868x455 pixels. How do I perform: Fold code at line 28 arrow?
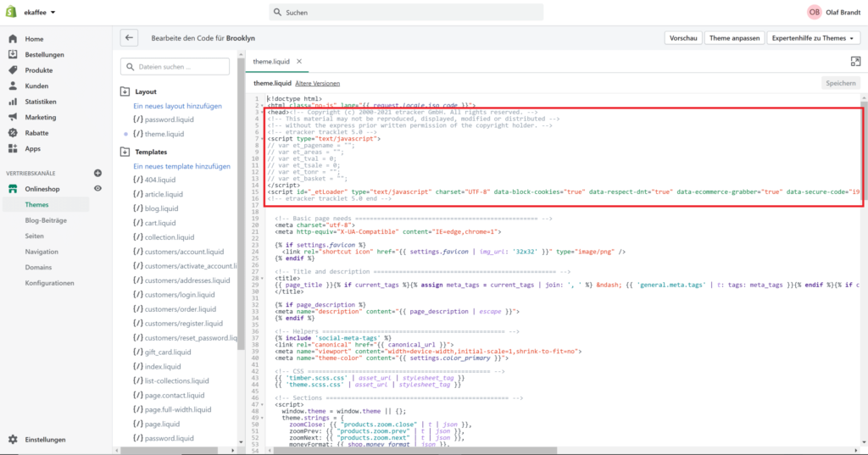click(263, 279)
